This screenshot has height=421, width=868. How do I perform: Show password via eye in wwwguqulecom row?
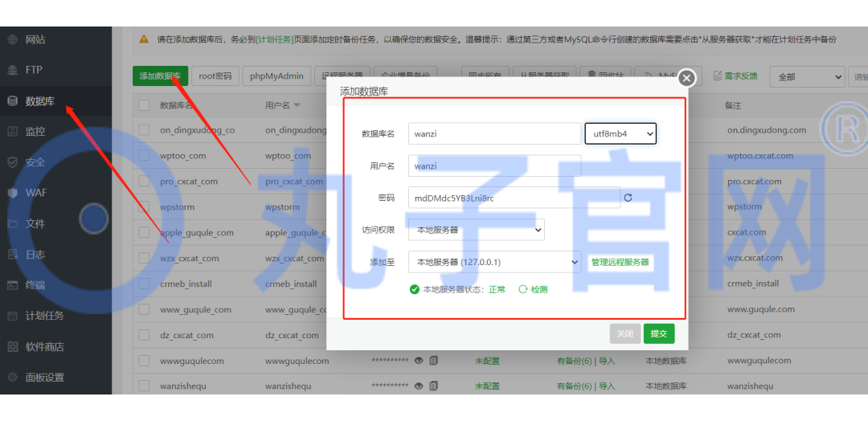click(x=419, y=361)
